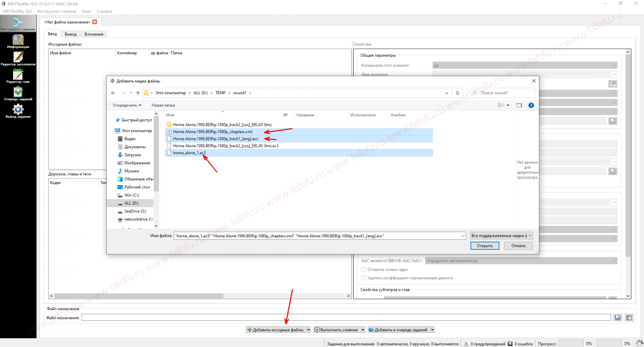Click the view layout icon in the dialog
This screenshot has width=644, height=347.
point(501,105)
